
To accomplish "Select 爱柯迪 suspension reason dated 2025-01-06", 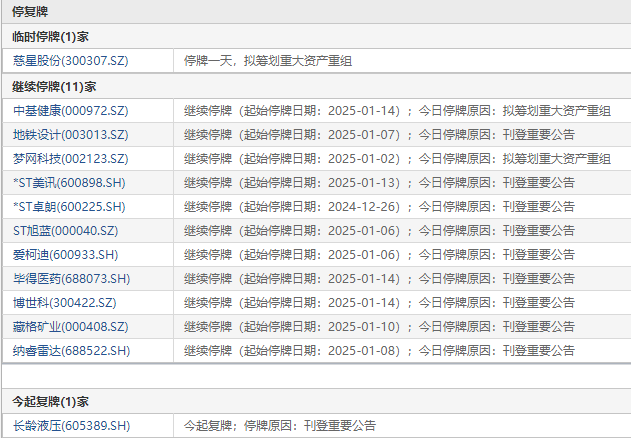I will 379,254.
